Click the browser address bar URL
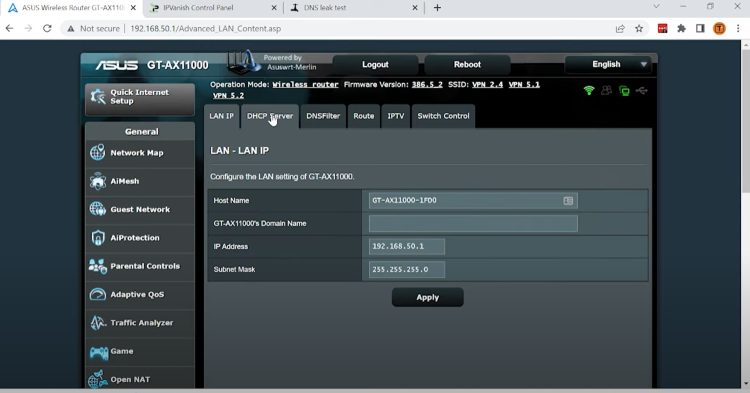The image size is (750, 393). pos(205,29)
